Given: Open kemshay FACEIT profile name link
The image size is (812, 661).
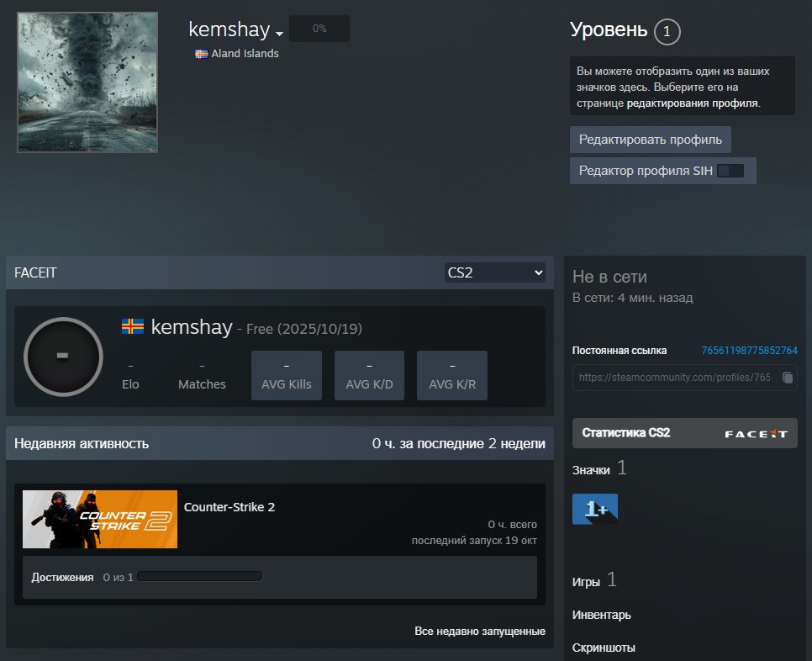Looking at the screenshot, I should 191,327.
